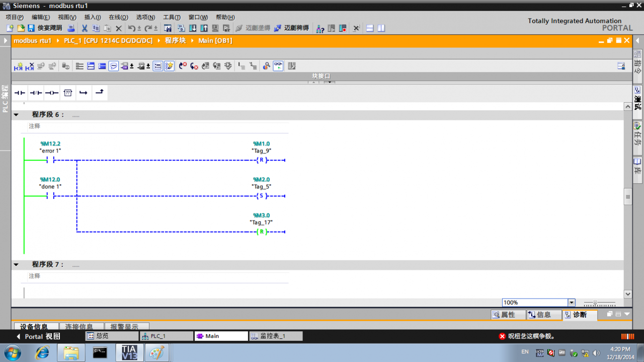
Task: Toggle free-form comments display
Action: tap(114, 66)
